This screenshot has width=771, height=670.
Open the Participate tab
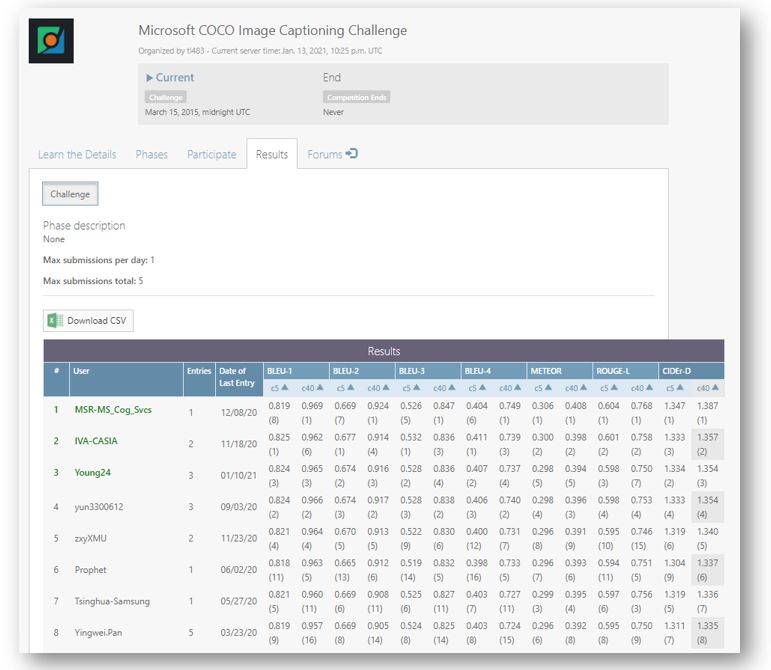click(212, 155)
